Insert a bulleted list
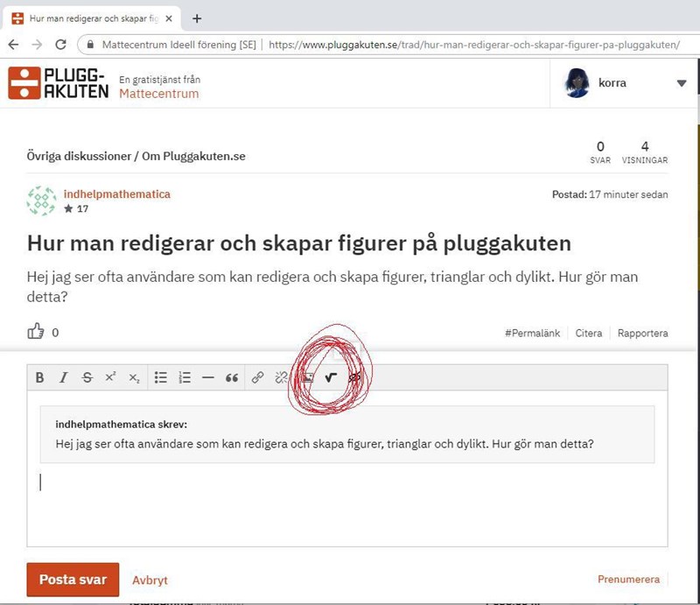 [161, 378]
